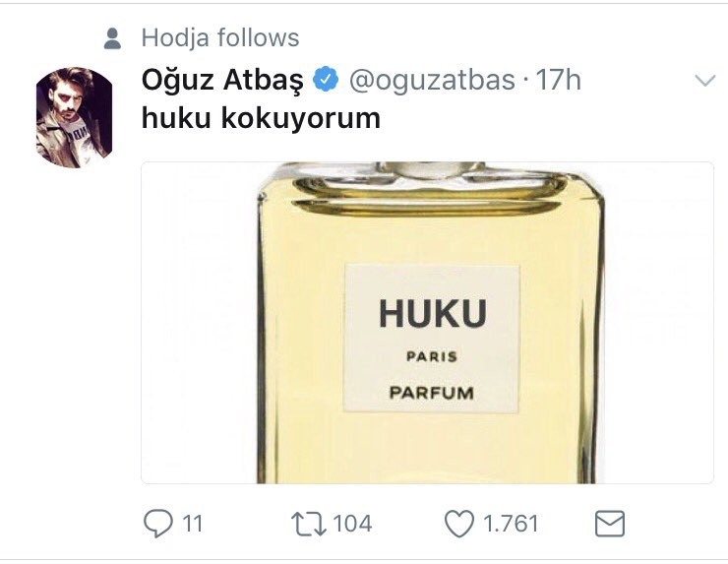
Task: Click the person icon beside Hodja follows
Action: tap(112, 38)
